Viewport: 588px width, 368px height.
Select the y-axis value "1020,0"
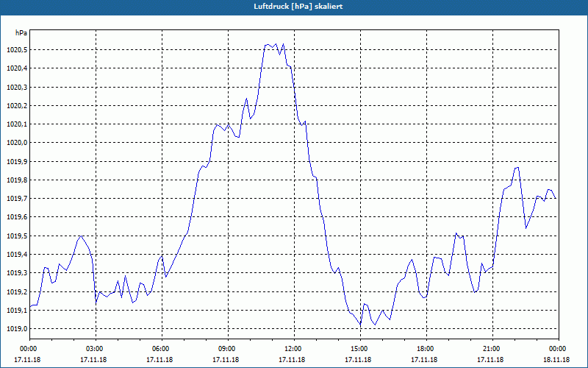tap(17, 143)
